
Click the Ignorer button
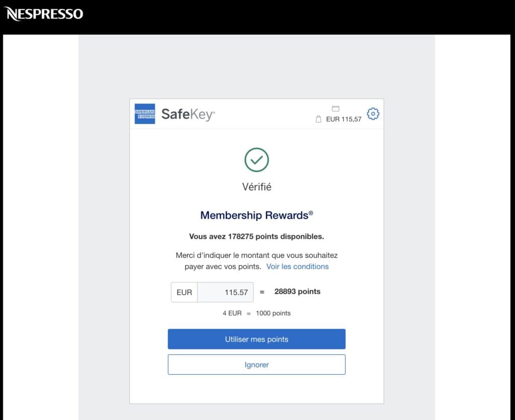pyautogui.click(x=256, y=364)
